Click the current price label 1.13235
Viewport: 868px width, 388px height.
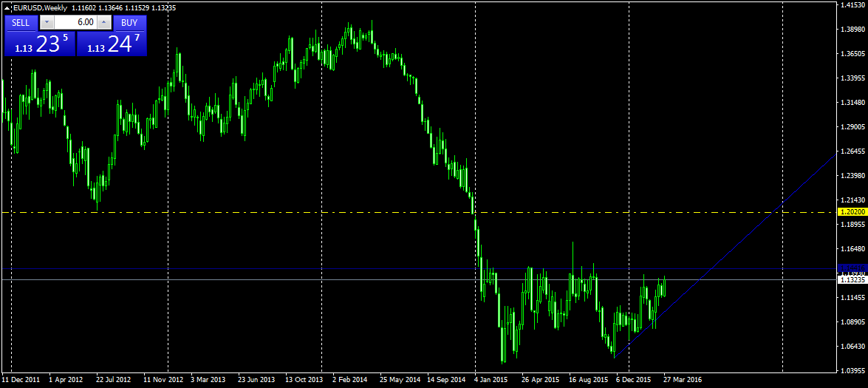coord(852,280)
